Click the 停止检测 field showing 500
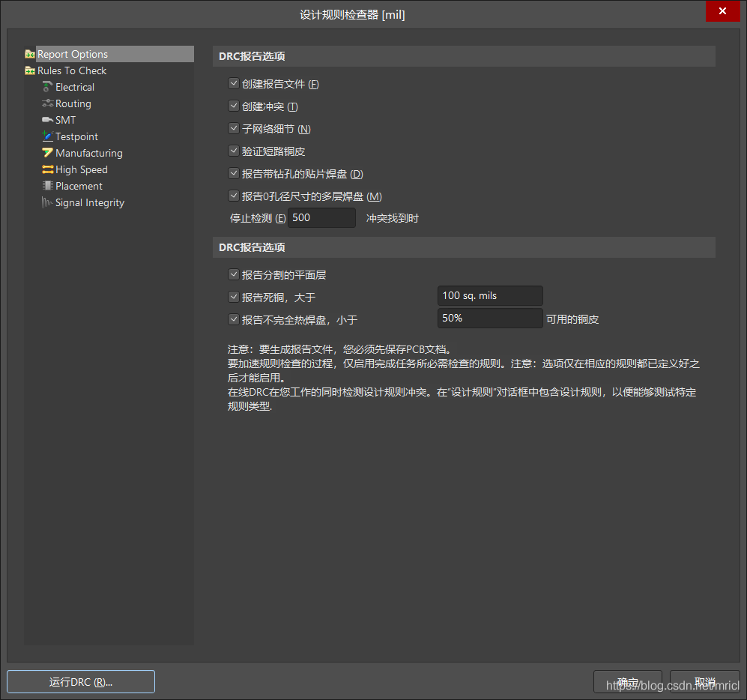 321,218
